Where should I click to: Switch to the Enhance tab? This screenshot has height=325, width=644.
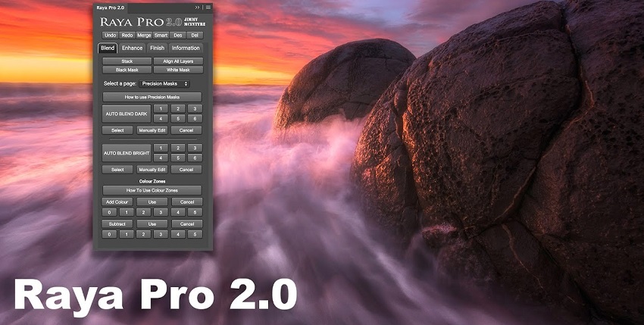pyautogui.click(x=133, y=48)
